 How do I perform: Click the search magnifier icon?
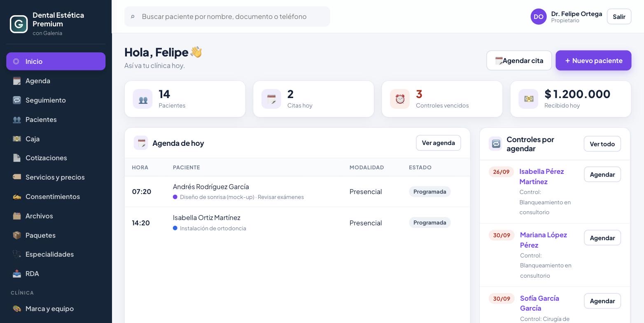point(133,16)
